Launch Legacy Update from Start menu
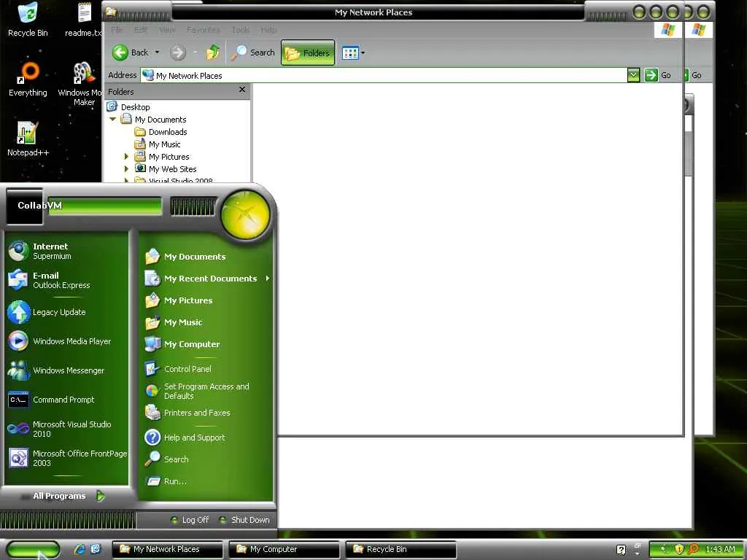 (66, 312)
